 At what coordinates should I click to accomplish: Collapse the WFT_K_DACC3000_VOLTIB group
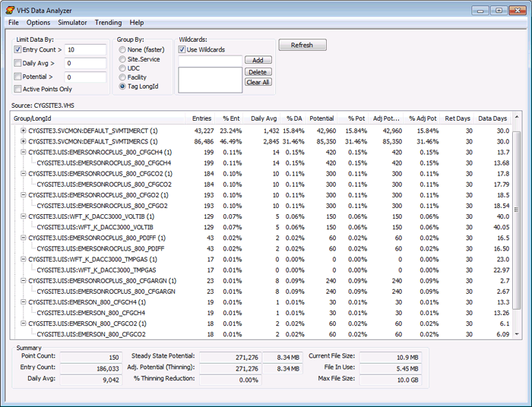23,216
